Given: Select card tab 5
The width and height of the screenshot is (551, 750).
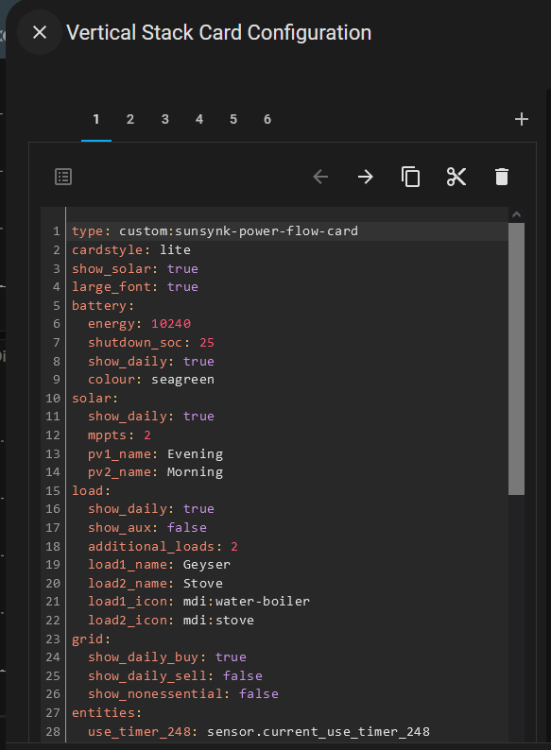Looking at the screenshot, I should pyautogui.click(x=233, y=120).
